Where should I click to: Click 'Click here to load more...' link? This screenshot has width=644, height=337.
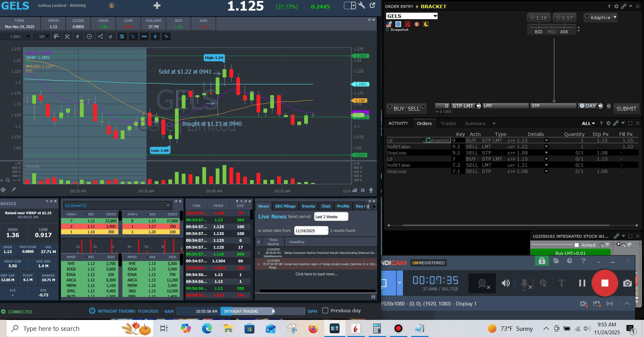click(316, 274)
